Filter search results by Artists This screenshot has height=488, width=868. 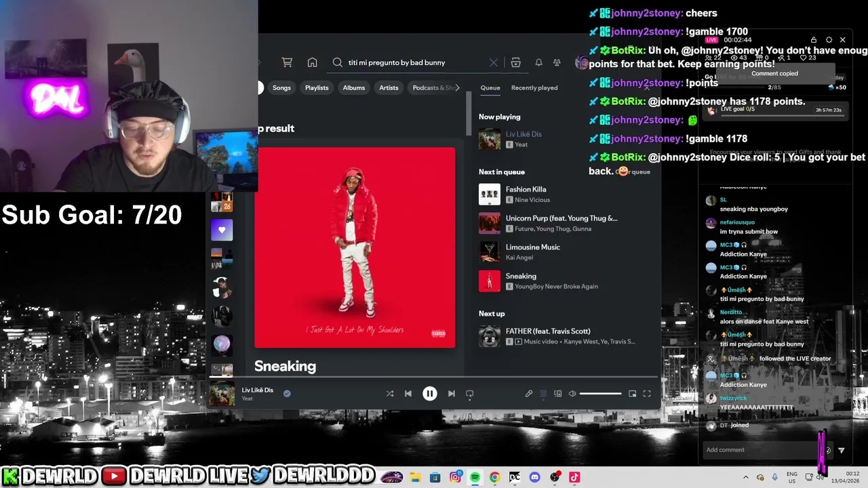tap(389, 87)
